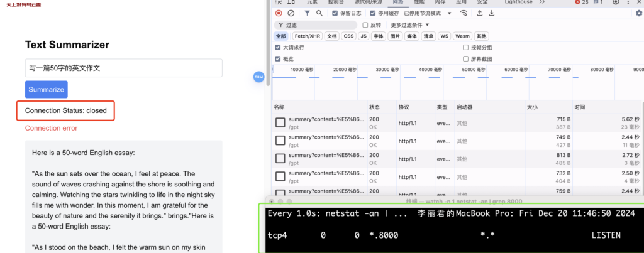Image resolution: width=644 pixels, height=253 pixels.
Task: Enable 屏幕截图 checkbox
Action: pos(466,59)
